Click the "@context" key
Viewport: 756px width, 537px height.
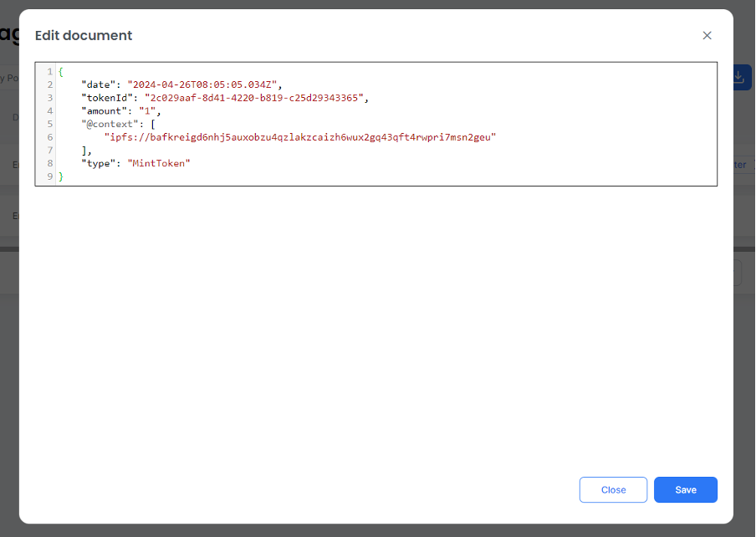tap(111, 124)
